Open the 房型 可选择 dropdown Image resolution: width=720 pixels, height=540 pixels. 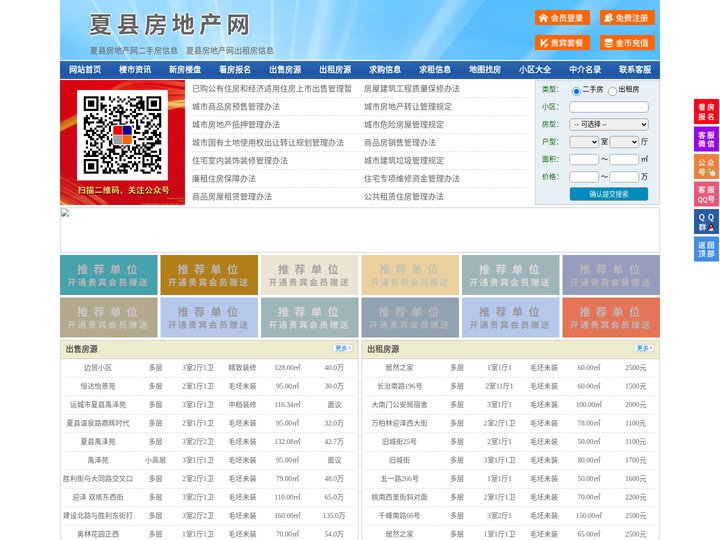tap(609, 124)
